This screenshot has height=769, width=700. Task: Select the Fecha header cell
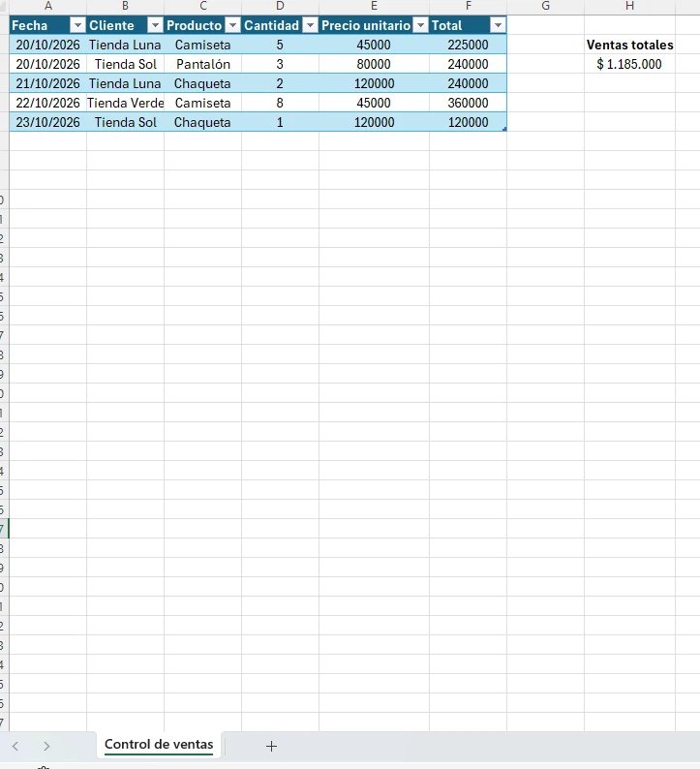click(48, 25)
